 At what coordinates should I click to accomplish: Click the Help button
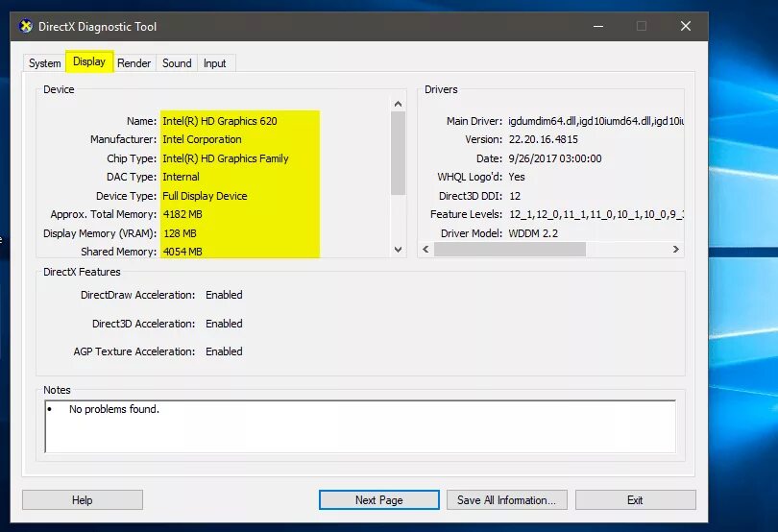pyautogui.click(x=83, y=499)
